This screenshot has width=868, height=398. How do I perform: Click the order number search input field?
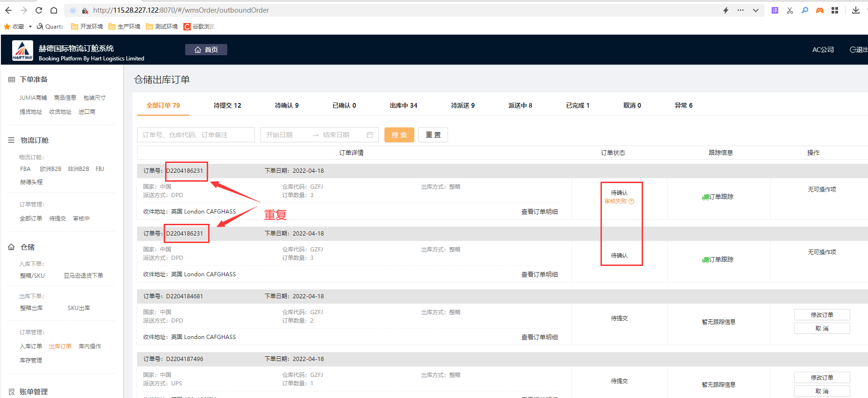pos(195,135)
